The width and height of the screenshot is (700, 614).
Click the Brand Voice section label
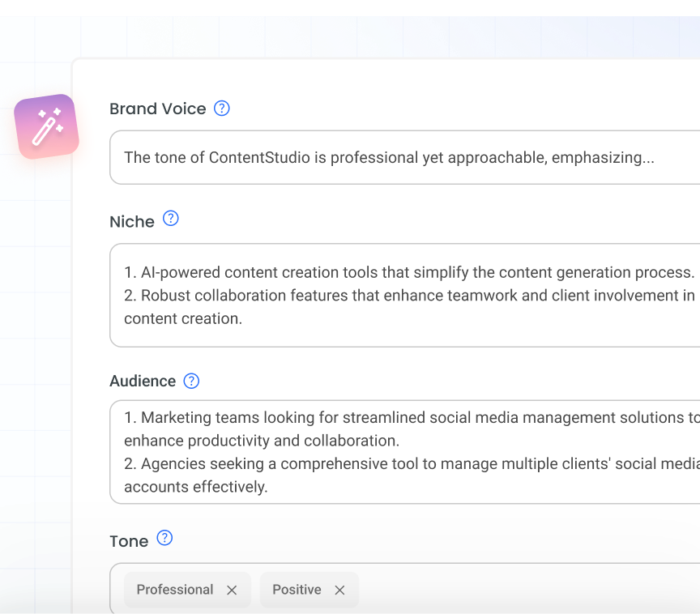(x=157, y=109)
